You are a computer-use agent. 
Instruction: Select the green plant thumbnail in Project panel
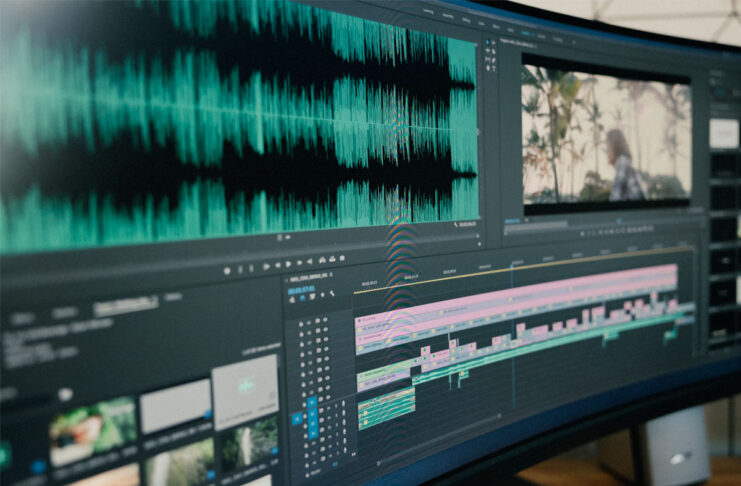point(249,443)
